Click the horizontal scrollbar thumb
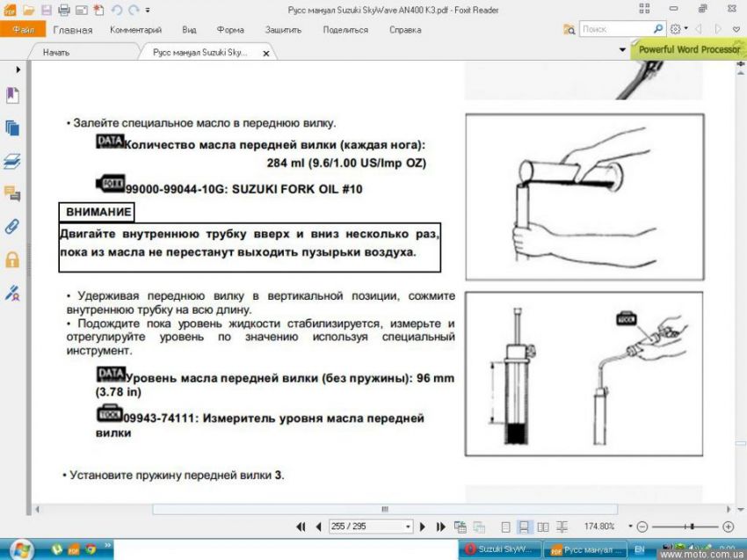Image resolution: width=747 pixels, height=560 pixels. coord(385,509)
